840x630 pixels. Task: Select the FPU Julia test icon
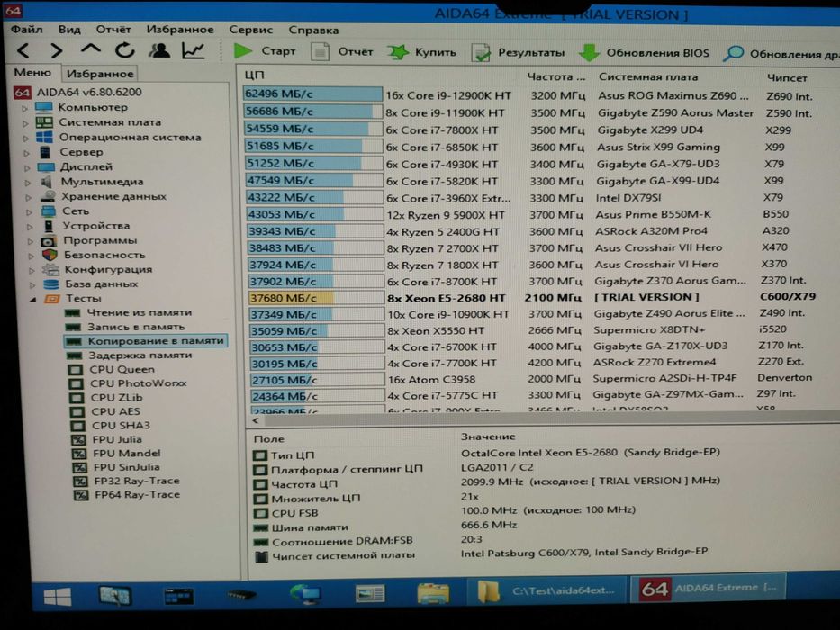pos(78,440)
